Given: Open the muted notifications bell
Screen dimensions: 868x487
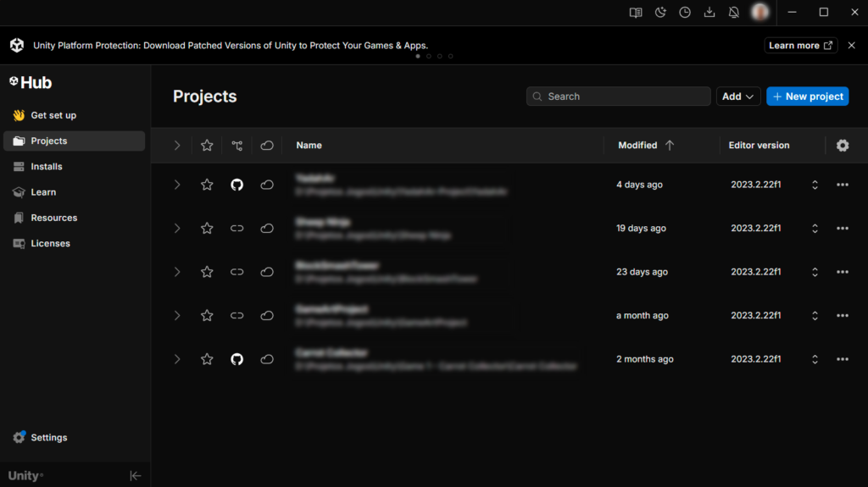Looking at the screenshot, I should coord(733,12).
